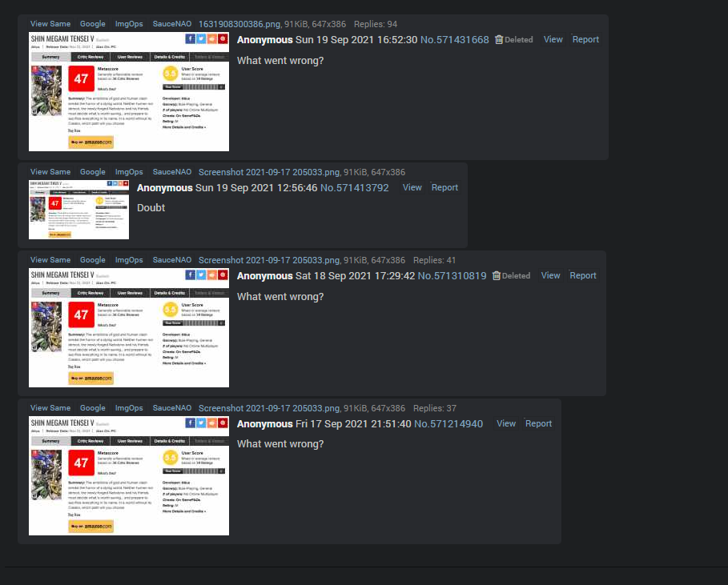Click the Deleted trash icon on No.571310819
Viewport: 728px width, 585px height.
click(497, 276)
